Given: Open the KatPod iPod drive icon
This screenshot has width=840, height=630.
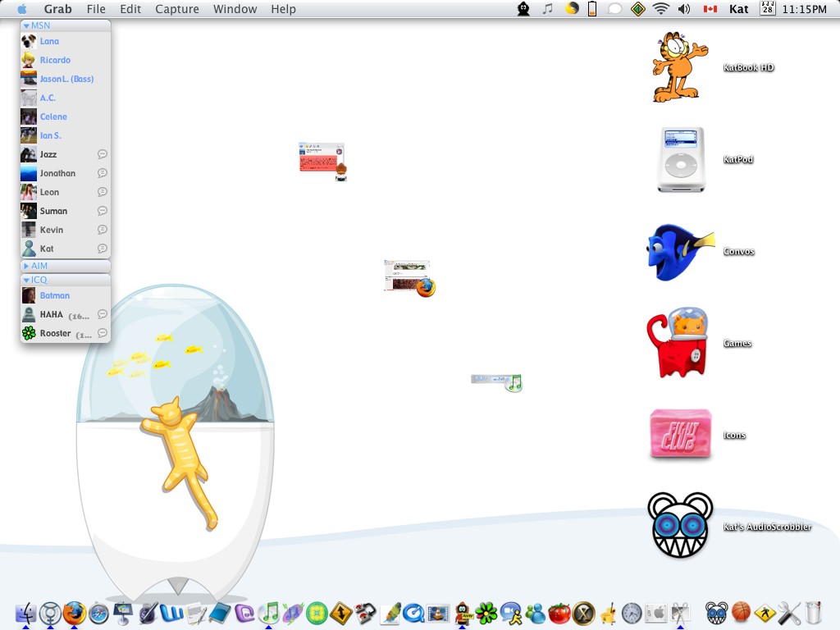Looking at the screenshot, I should [x=681, y=159].
